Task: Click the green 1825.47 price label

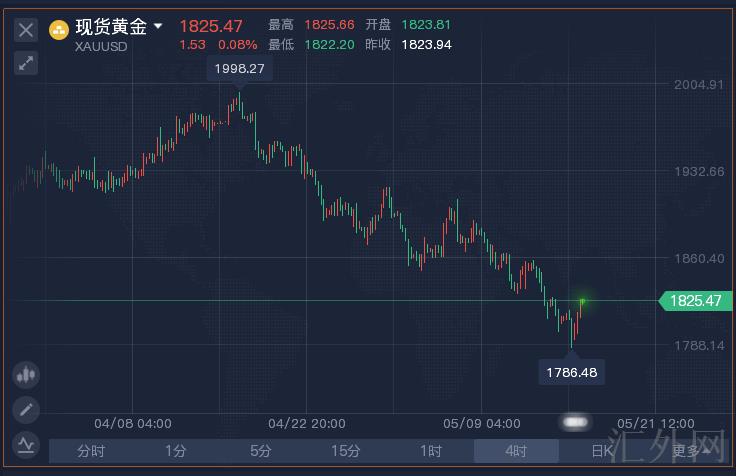Action: click(696, 300)
